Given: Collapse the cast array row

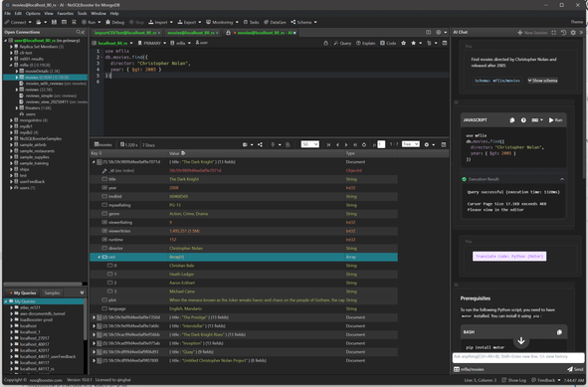Looking at the screenshot, I should 99,258.
